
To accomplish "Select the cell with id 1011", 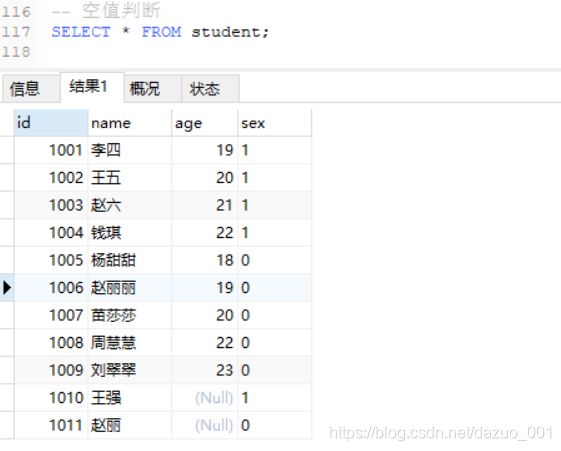I will click(51, 426).
